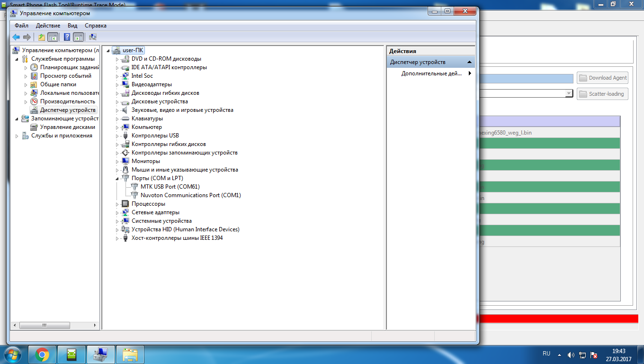Click the volume speaker icon in system tray
Screen dimensions: 644x364
click(571, 355)
